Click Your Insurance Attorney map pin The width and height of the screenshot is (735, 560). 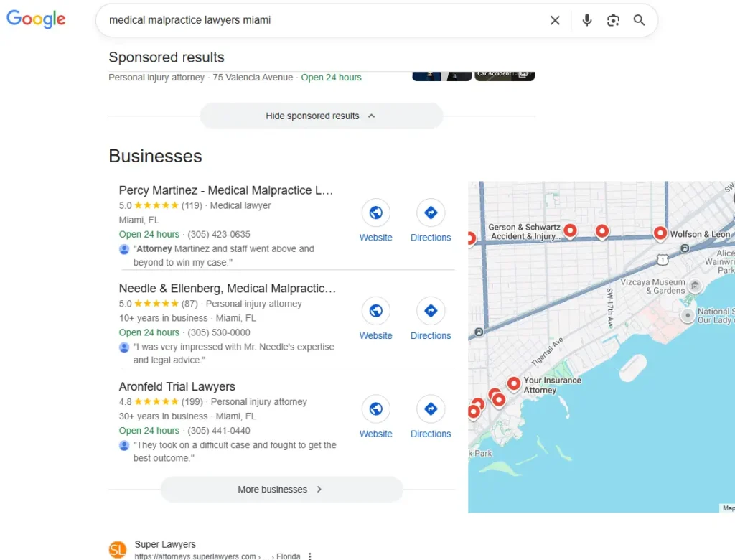[x=513, y=383]
